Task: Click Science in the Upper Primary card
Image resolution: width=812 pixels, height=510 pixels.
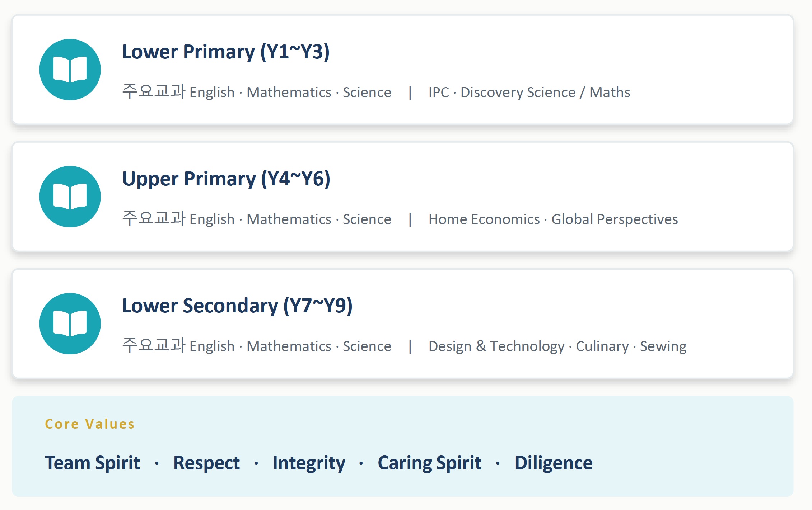Action: click(x=367, y=219)
